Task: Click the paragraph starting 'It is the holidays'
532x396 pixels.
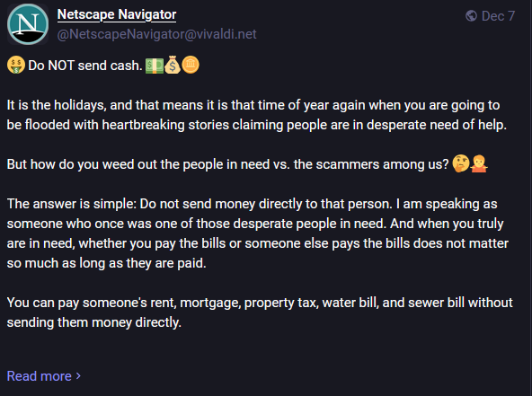Action: point(257,115)
